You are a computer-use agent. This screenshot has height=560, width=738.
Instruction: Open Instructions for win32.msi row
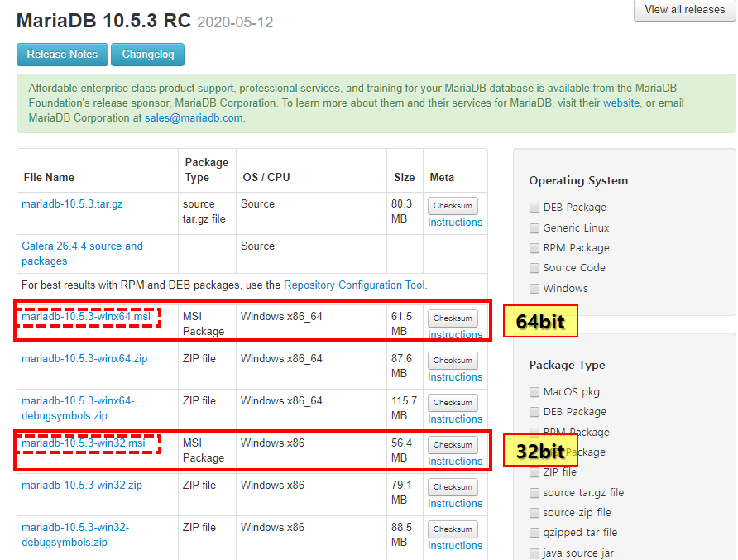coord(455,462)
